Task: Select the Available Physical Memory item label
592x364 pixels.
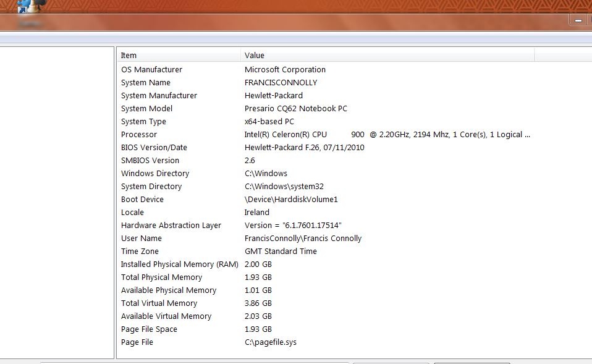Action: [x=169, y=290]
